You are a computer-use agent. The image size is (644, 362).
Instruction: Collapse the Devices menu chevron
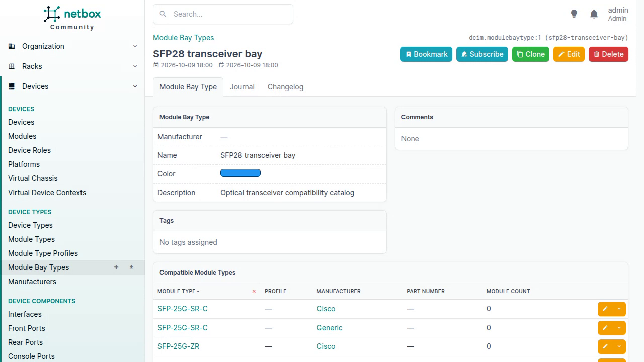coord(135,86)
